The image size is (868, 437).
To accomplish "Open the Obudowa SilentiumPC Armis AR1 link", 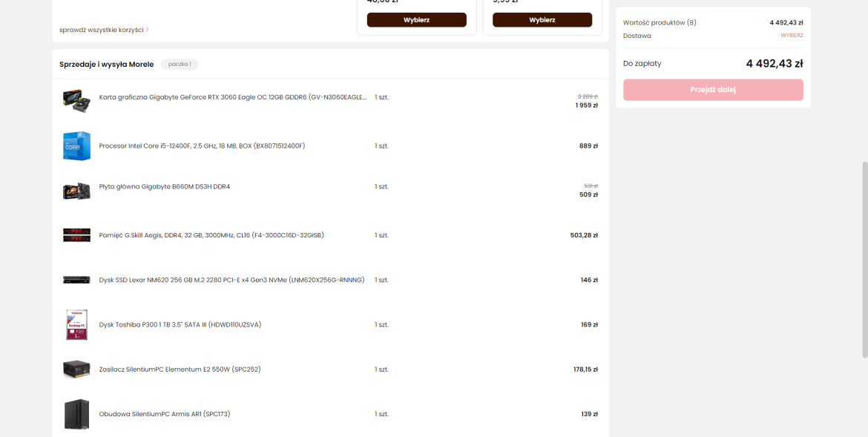I will coord(165,414).
